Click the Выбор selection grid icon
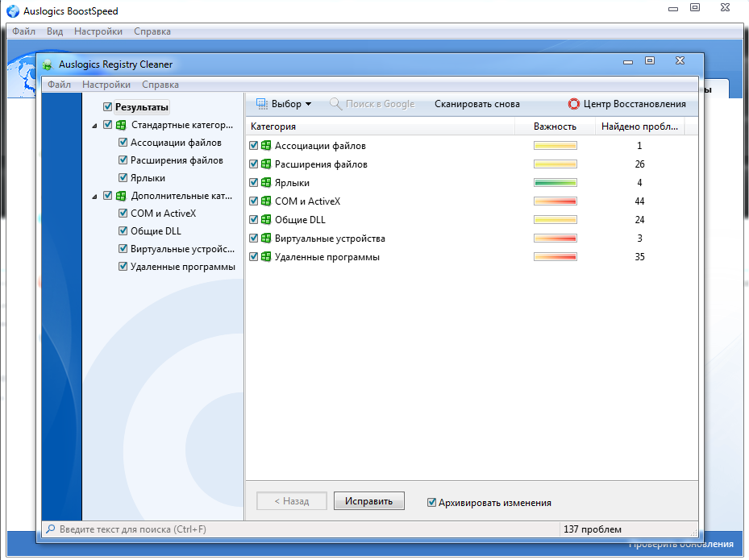Viewport: 749px width, 560px height. tap(262, 104)
